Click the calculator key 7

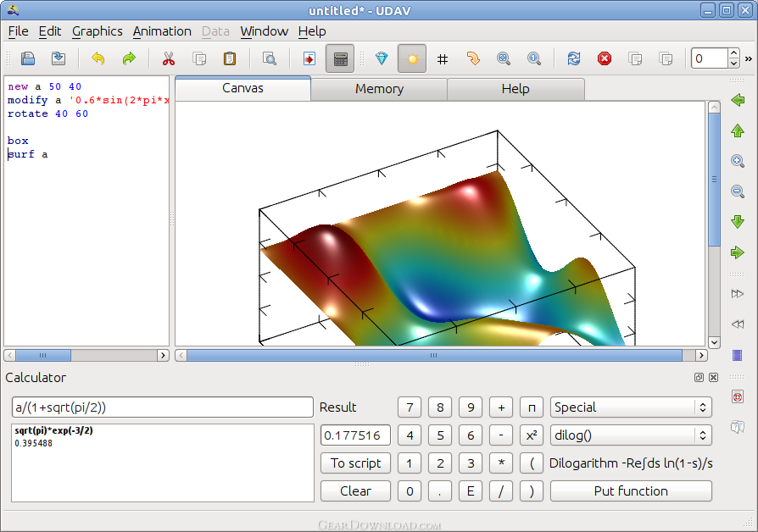(x=410, y=407)
